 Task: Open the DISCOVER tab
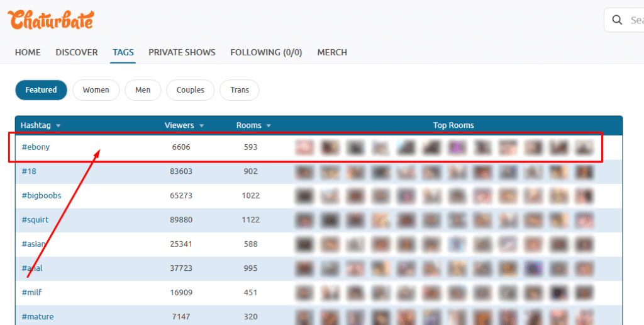pos(77,52)
